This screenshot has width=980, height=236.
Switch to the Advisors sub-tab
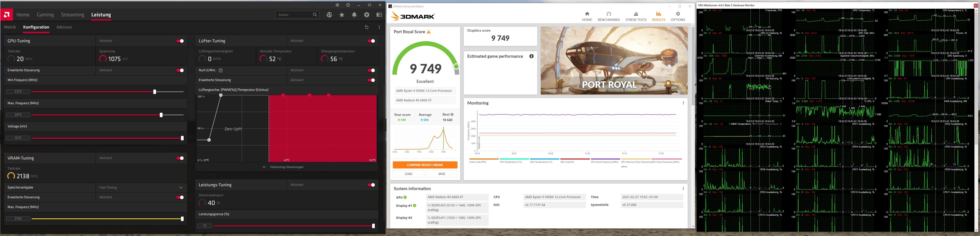pyautogui.click(x=64, y=27)
